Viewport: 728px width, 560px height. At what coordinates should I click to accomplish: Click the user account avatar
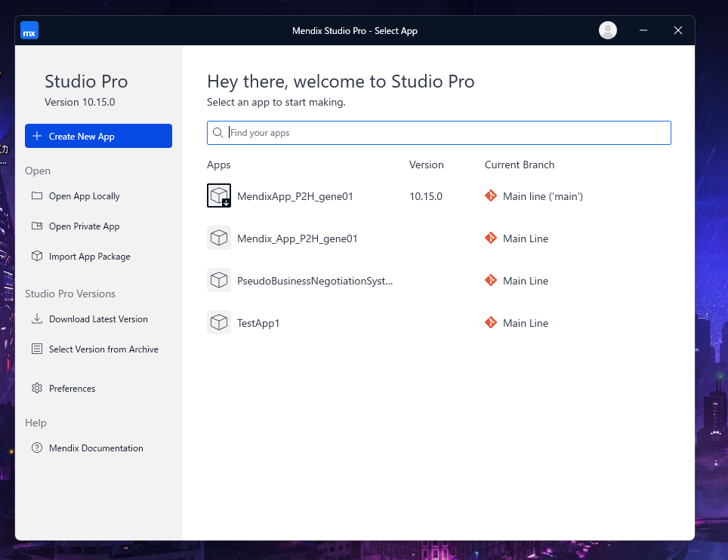click(x=607, y=30)
